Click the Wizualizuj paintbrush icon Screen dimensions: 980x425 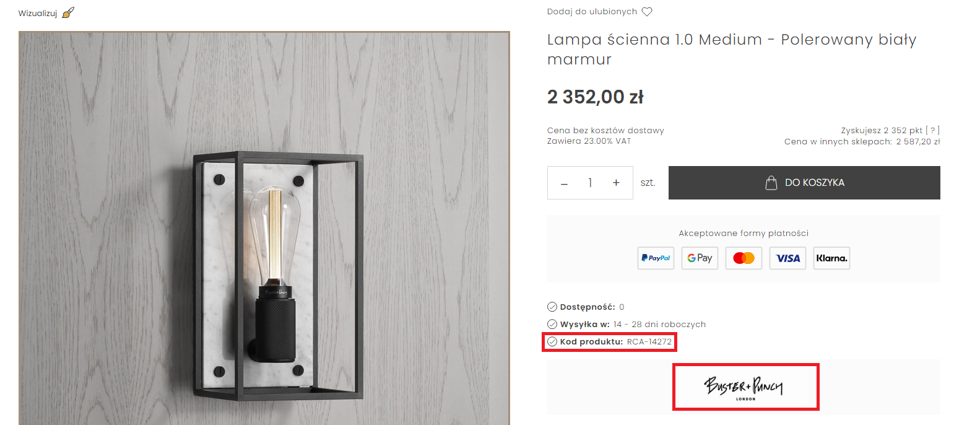69,12
